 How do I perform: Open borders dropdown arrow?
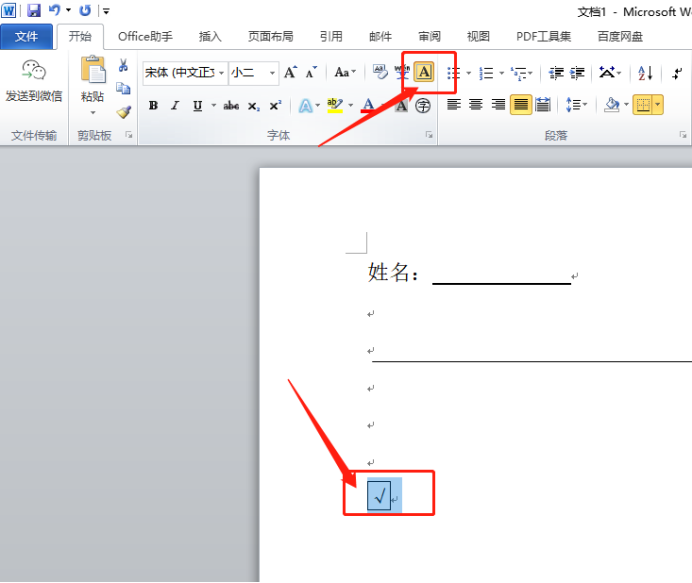click(658, 105)
